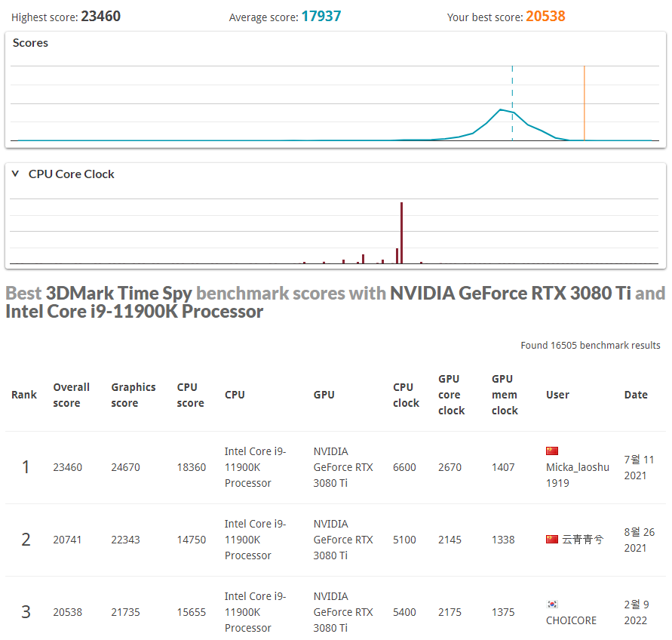Click the Graphics score column header
This screenshot has height=640, width=672.
133,395
